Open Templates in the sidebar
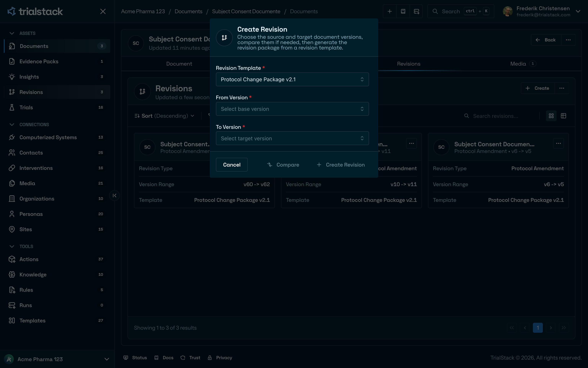This screenshot has width=588, height=368. [x=57, y=320]
